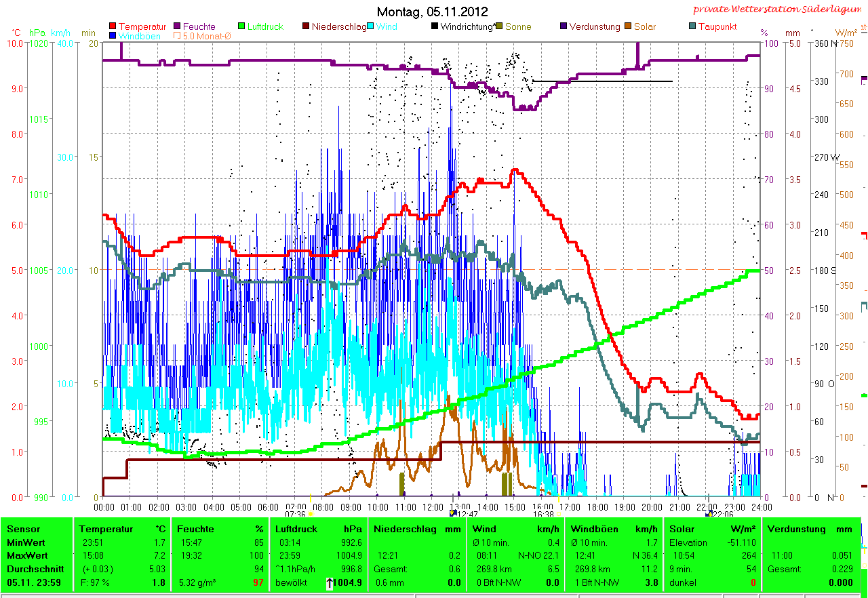This screenshot has width=868, height=598.
Task: Click the 07:36 sunrise time label
Action: coord(296,515)
